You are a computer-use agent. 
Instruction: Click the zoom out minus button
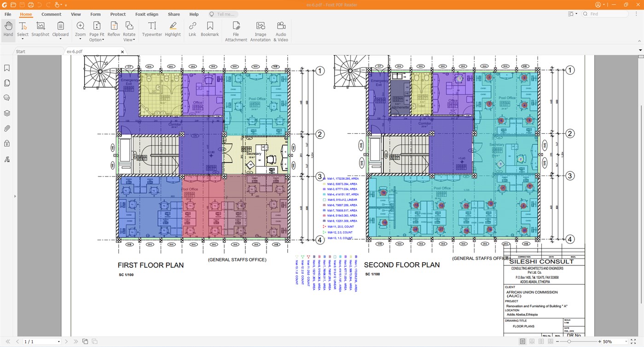pyautogui.click(x=557, y=341)
